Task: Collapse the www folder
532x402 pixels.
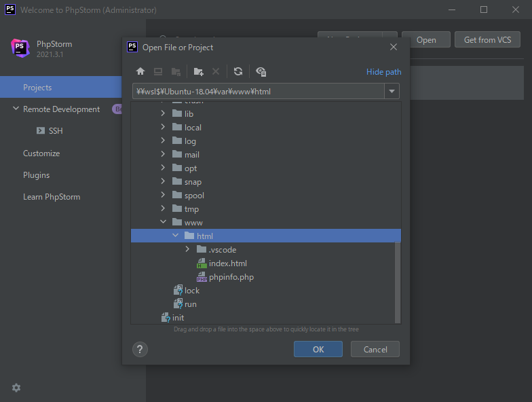Action: pos(163,223)
